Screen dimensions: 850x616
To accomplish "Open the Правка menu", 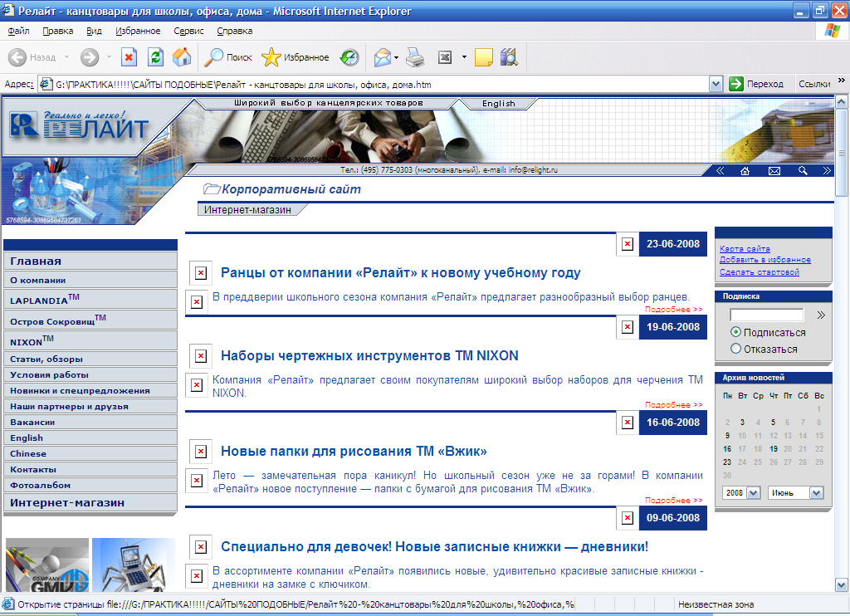I will (58, 31).
